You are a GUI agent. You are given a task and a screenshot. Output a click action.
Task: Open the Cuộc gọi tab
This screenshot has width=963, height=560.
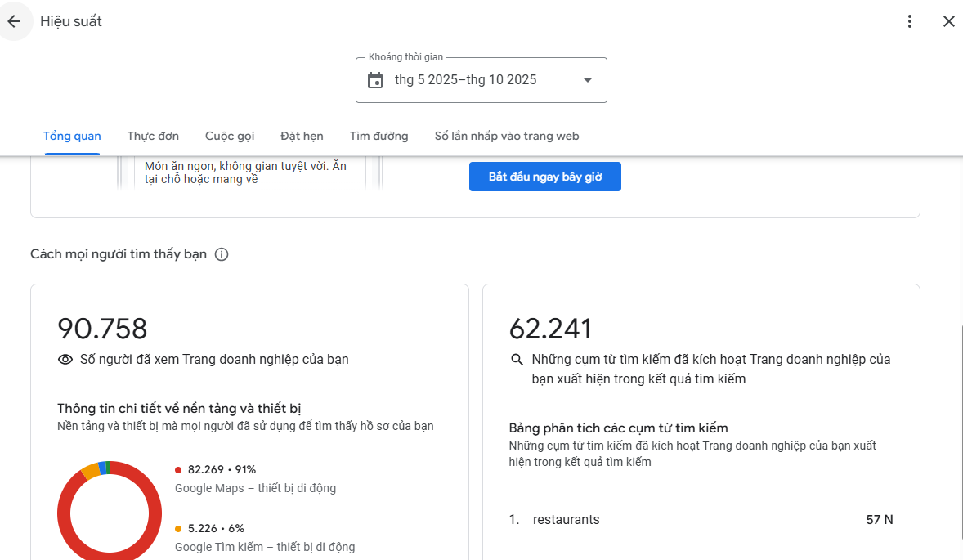(230, 137)
